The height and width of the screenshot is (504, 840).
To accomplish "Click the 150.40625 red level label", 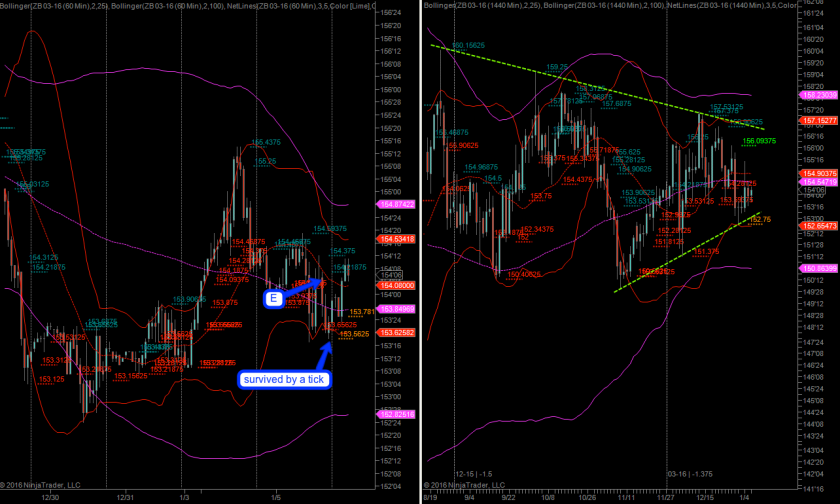I will tap(524, 274).
